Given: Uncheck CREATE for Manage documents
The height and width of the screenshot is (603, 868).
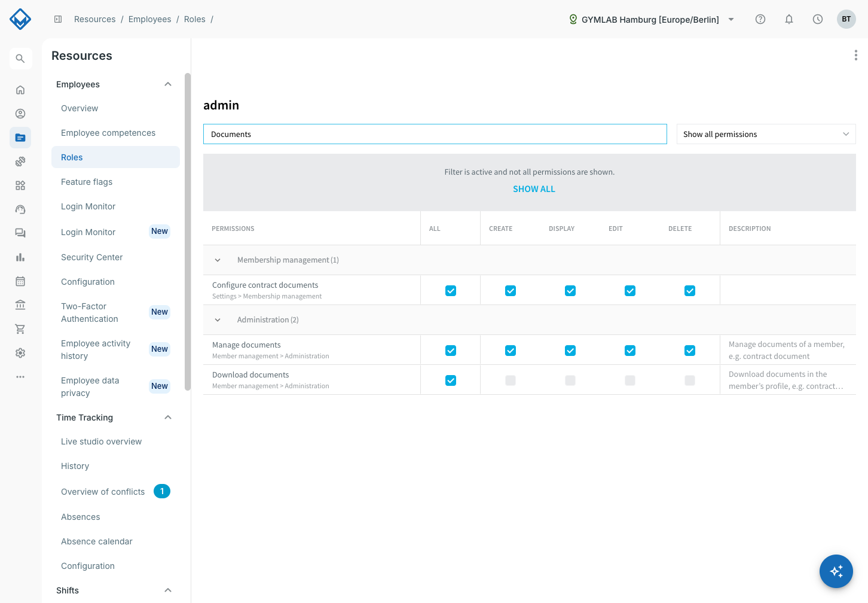Looking at the screenshot, I should click(x=511, y=351).
